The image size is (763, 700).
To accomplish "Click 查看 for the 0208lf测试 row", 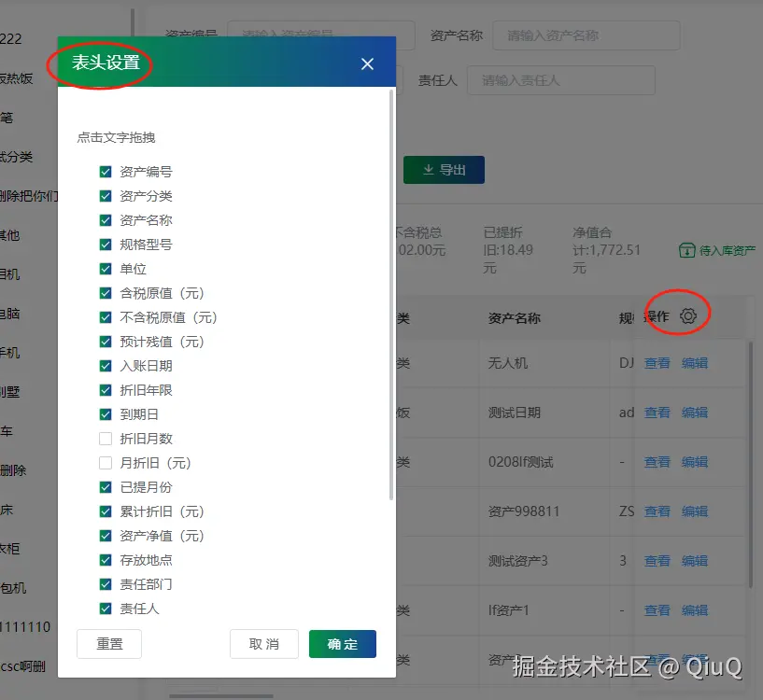I will coord(657,462).
